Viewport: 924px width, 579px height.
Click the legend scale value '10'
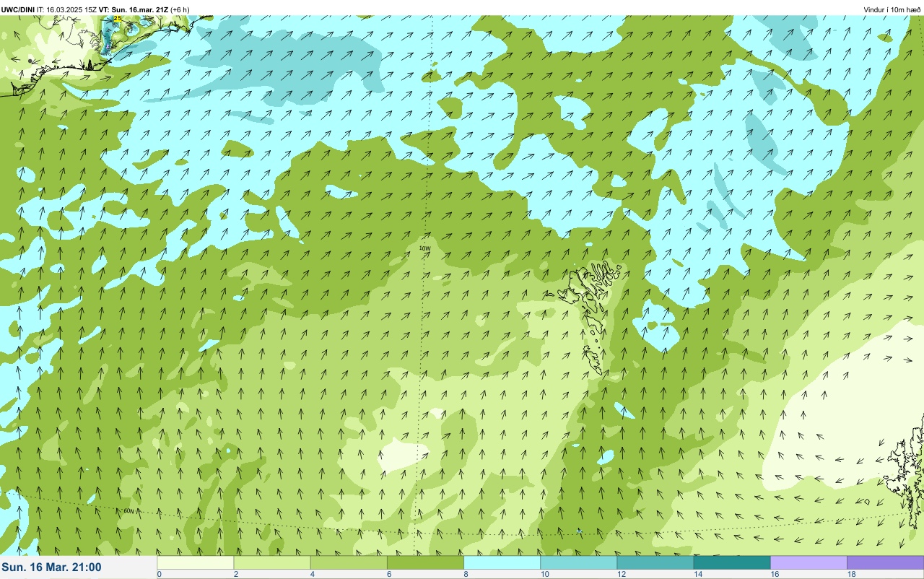coord(544,574)
